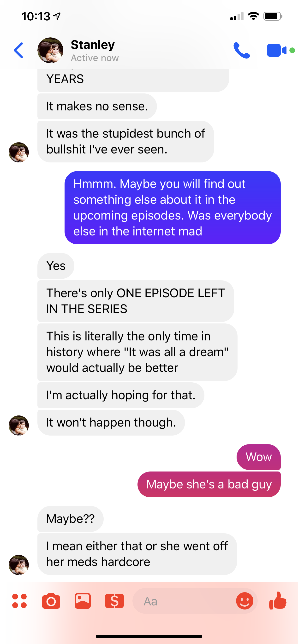
Task: Select the "Wow" sent message bubble
Action: (258, 457)
